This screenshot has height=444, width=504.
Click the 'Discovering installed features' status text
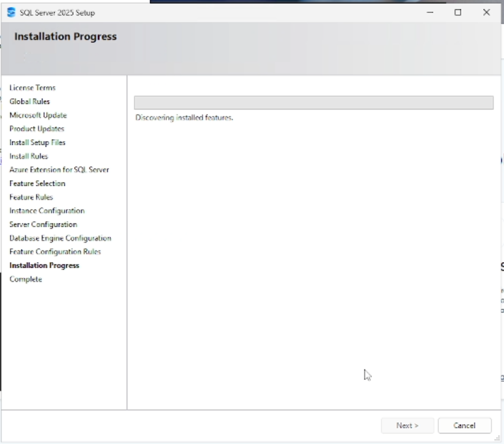tap(184, 117)
